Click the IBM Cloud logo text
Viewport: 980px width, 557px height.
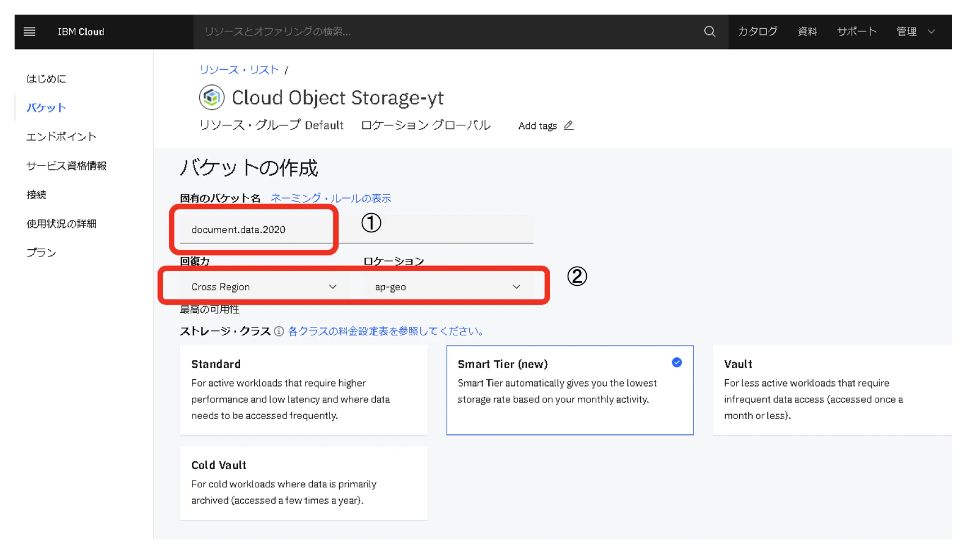click(81, 32)
